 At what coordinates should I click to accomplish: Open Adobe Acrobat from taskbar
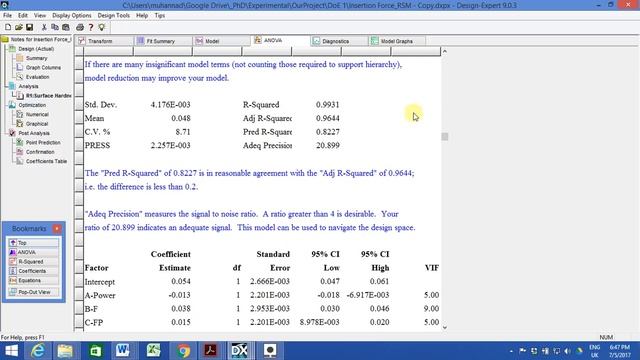(211, 351)
